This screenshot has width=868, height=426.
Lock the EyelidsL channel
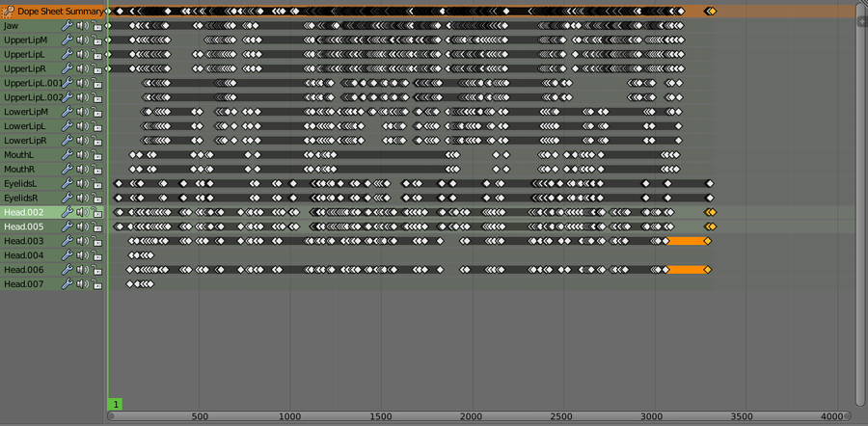pyautogui.click(x=96, y=184)
